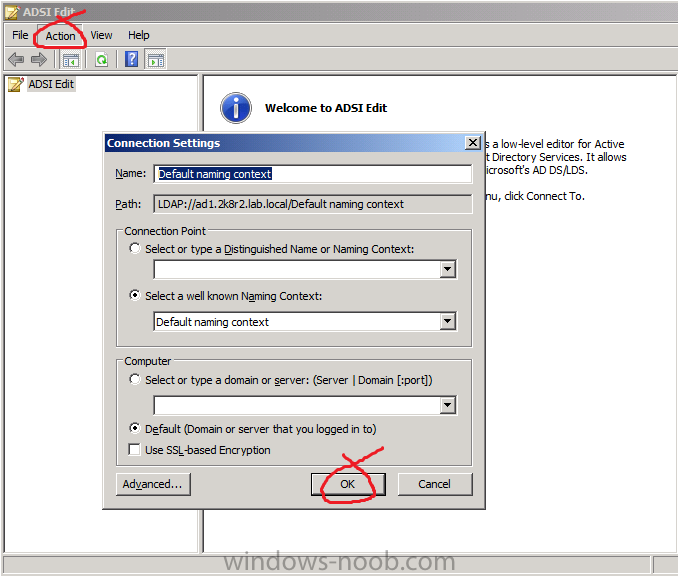The image size is (678, 576).
Task: Confirm the connection with OK
Action: [x=348, y=484]
